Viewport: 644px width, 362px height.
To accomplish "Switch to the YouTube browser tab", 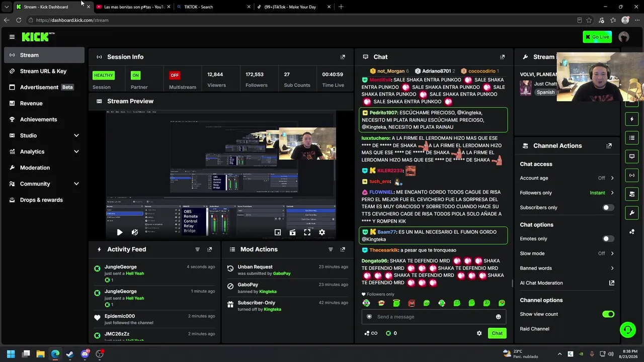I will (x=133, y=7).
